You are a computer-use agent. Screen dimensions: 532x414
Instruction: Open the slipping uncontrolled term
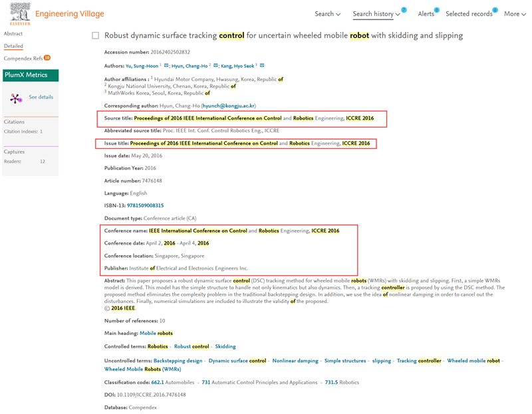click(x=381, y=361)
